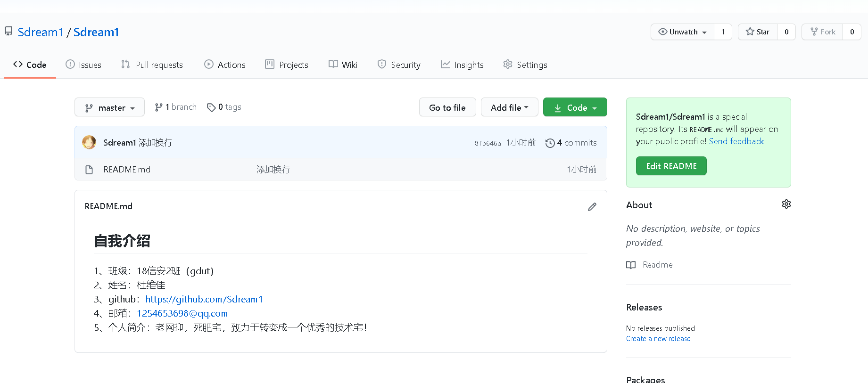
Task: Click the 1254653698@qq.com email link
Action: (x=182, y=313)
